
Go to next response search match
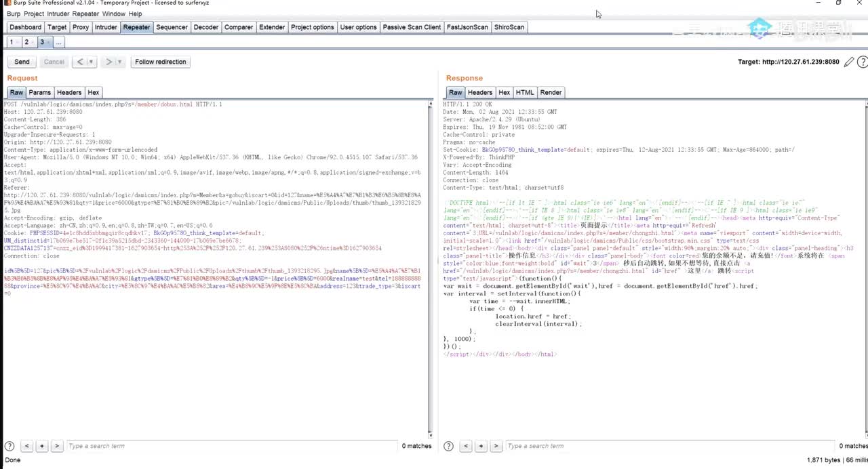pos(496,446)
